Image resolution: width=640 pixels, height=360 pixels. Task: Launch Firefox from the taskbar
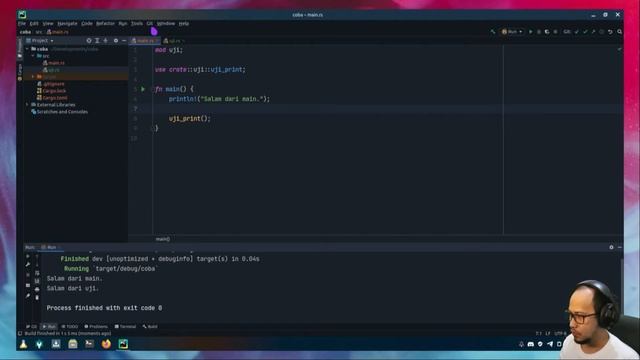106,344
